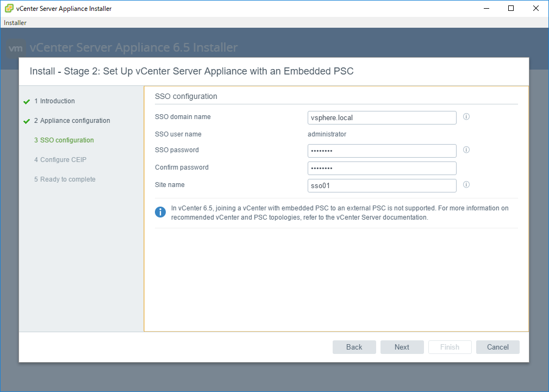The height and width of the screenshot is (392, 549).
Task: Focus the Site name field
Action: tap(382, 185)
